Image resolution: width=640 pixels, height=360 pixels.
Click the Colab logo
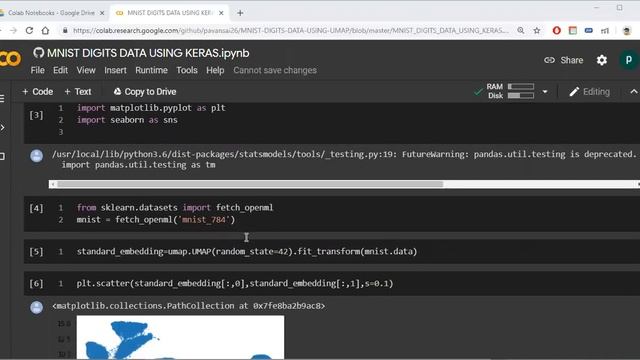(x=10, y=59)
